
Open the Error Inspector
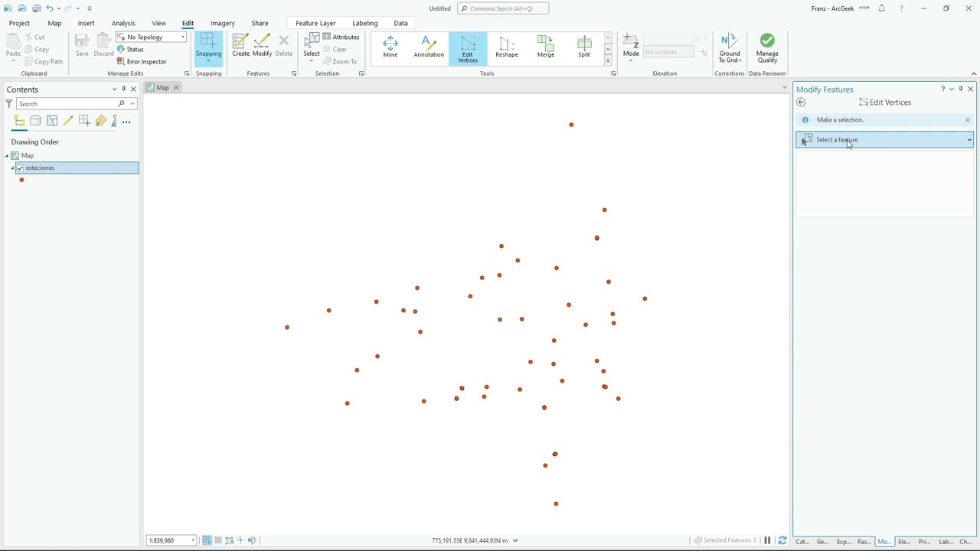pyautogui.click(x=142, y=61)
